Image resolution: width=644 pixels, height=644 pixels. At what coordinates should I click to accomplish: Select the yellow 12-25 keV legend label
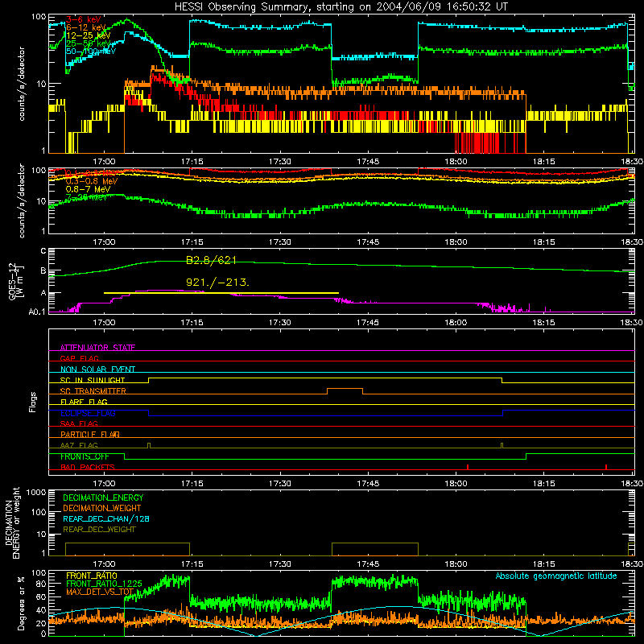[89, 35]
